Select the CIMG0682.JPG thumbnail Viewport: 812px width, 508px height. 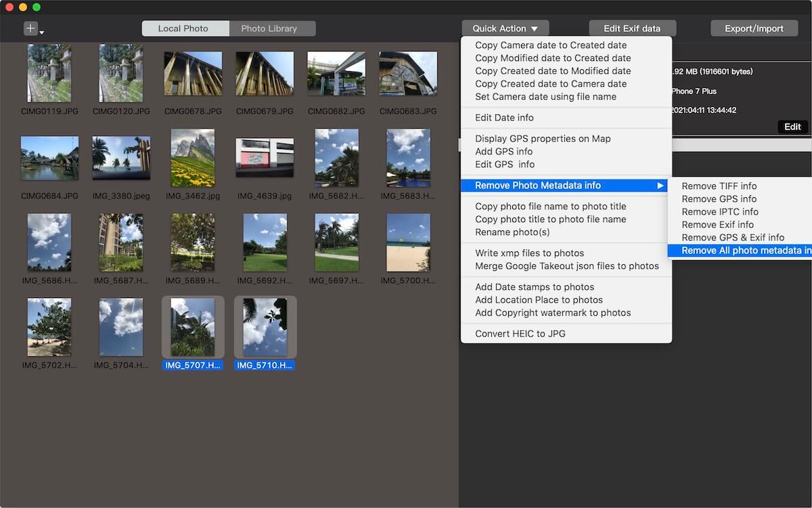tap(336, 73)
